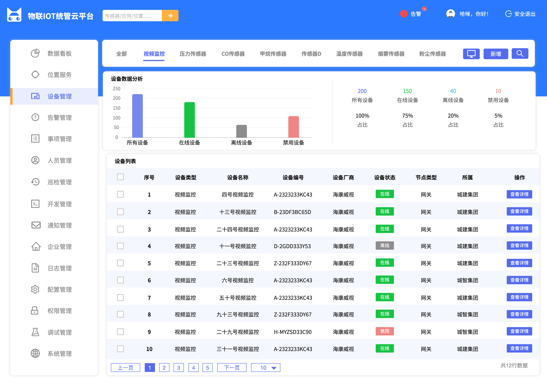547x392 pixels.
Task: Switch to the 压力传感器 tab
Action: coord(193,54)
